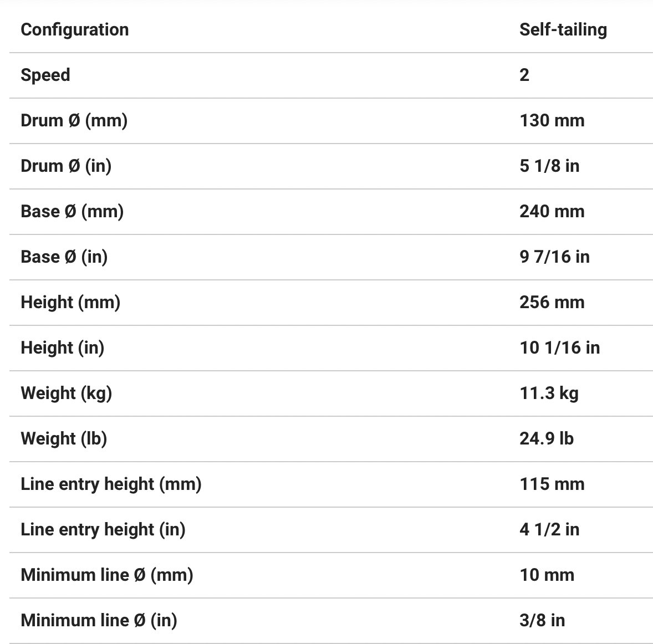Select the 256 mm height value
Image resolution: width=653 pixels, height=644 pixels.
(552, 302)
